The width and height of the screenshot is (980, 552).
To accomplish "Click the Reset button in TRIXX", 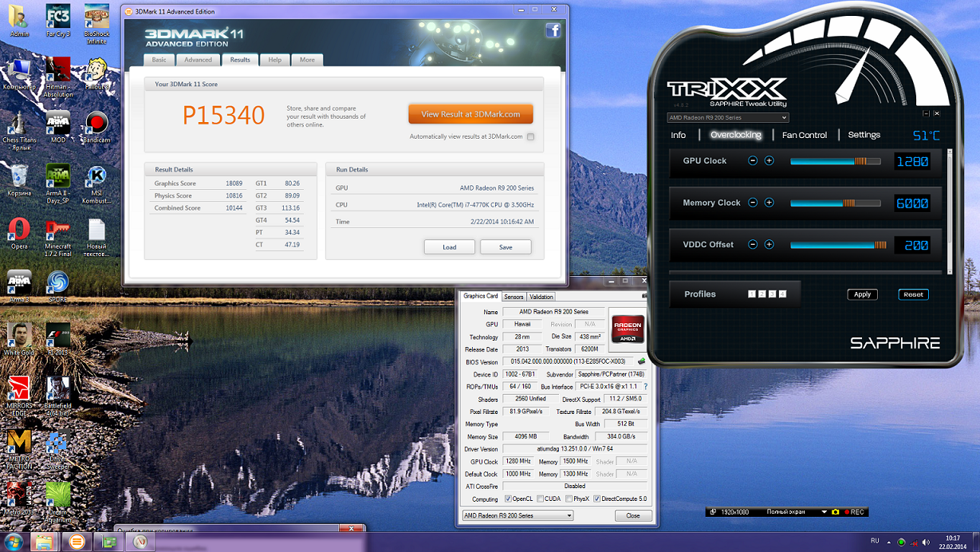I will [x=913, y=294].
